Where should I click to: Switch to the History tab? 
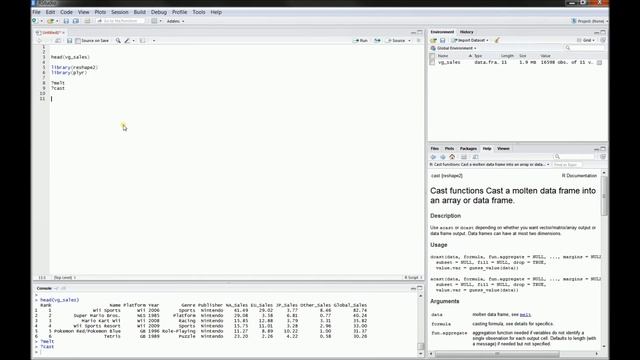click(x=467, y=32)
